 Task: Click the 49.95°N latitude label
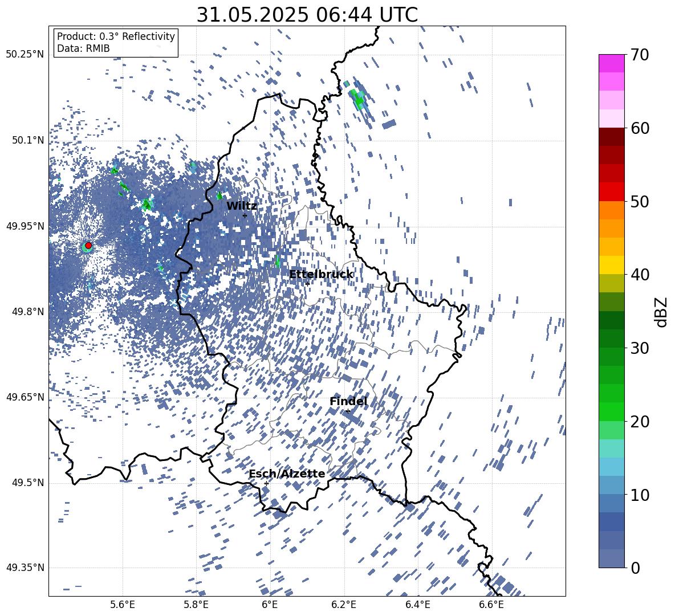click(x=25, y=226)
